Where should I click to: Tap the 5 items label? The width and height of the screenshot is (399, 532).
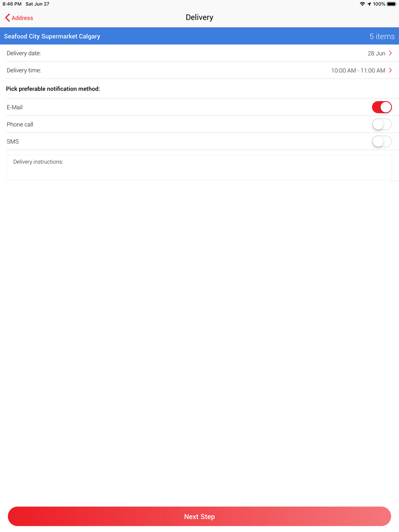382,36
